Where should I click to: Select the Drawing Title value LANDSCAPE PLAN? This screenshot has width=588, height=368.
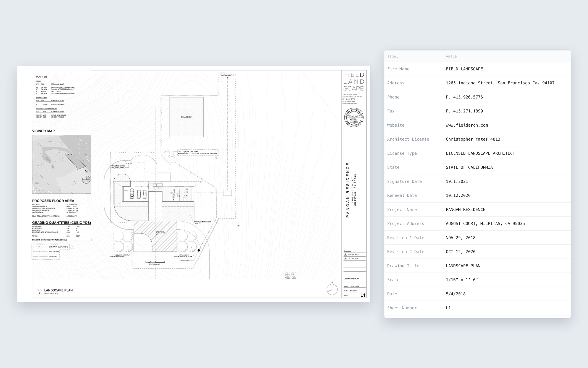click(x=463, y=266)
